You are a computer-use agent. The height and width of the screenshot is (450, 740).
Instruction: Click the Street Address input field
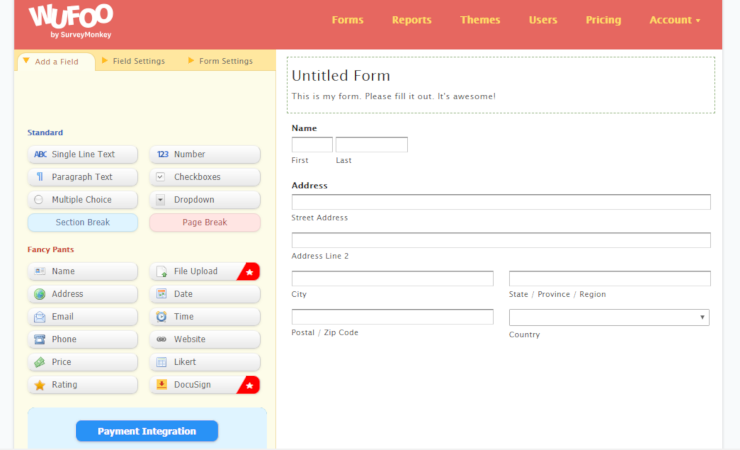click(x=501, y=202)
